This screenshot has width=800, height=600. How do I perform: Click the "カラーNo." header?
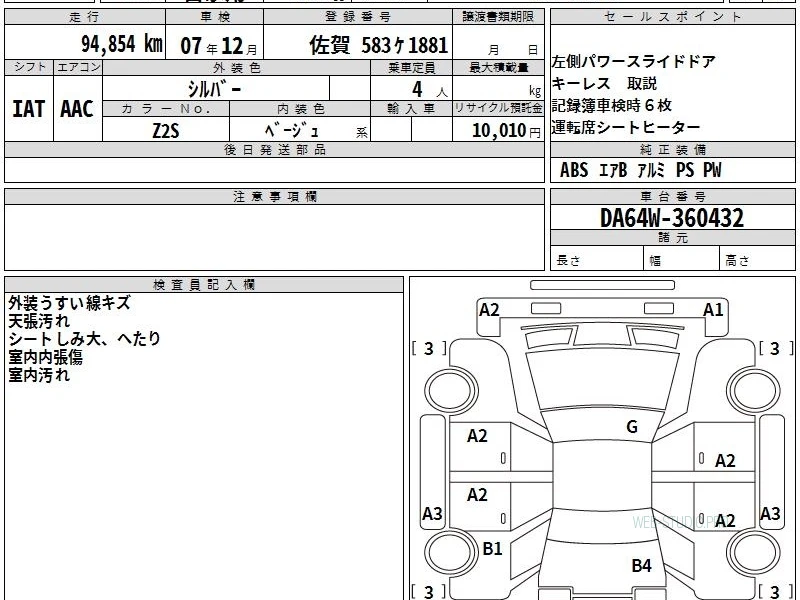[166, 109]
